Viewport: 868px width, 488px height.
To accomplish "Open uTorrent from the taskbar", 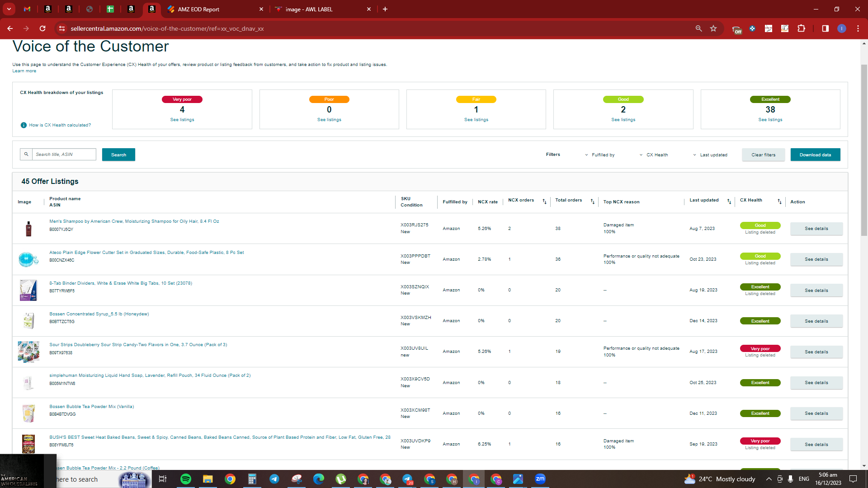I will 341,479.
